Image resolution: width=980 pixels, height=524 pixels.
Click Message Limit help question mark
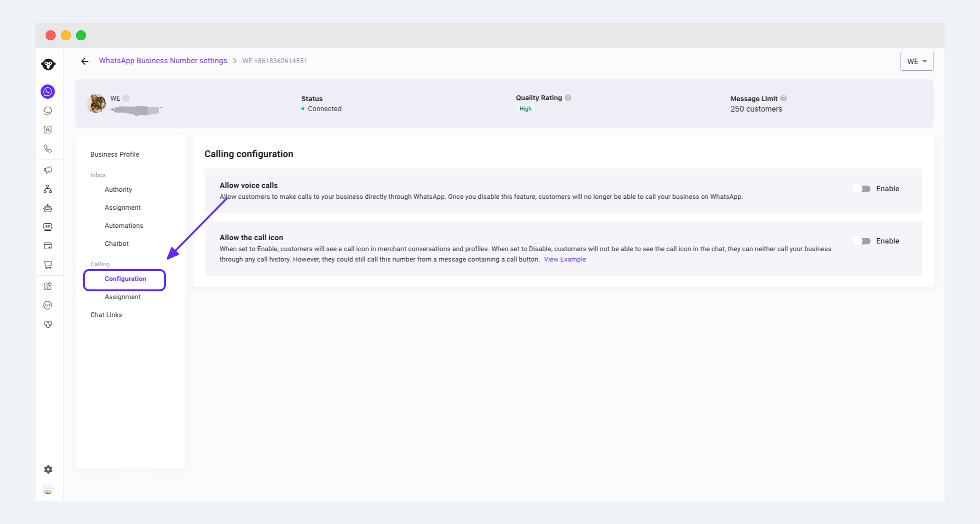(784, 99)
